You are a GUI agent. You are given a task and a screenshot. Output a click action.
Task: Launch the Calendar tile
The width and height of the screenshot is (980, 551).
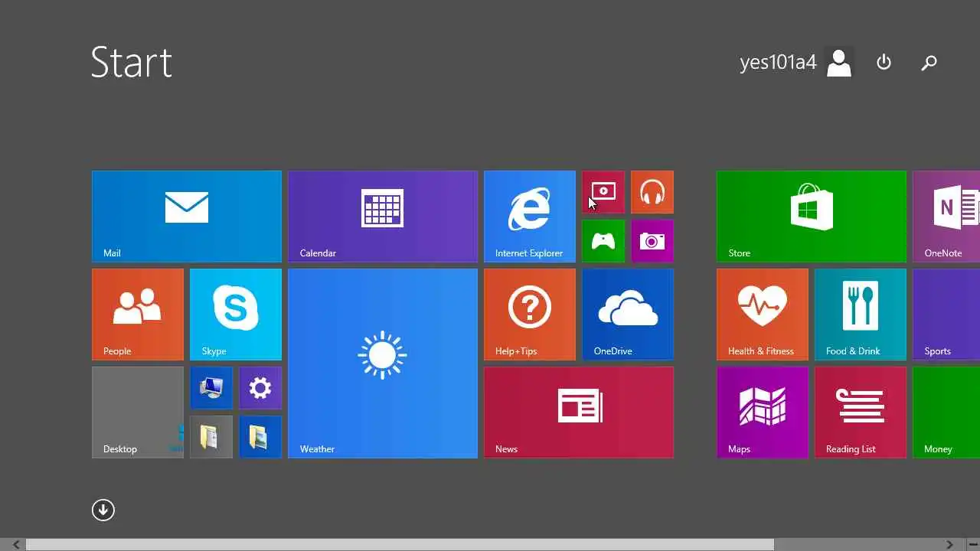(383, 217)
